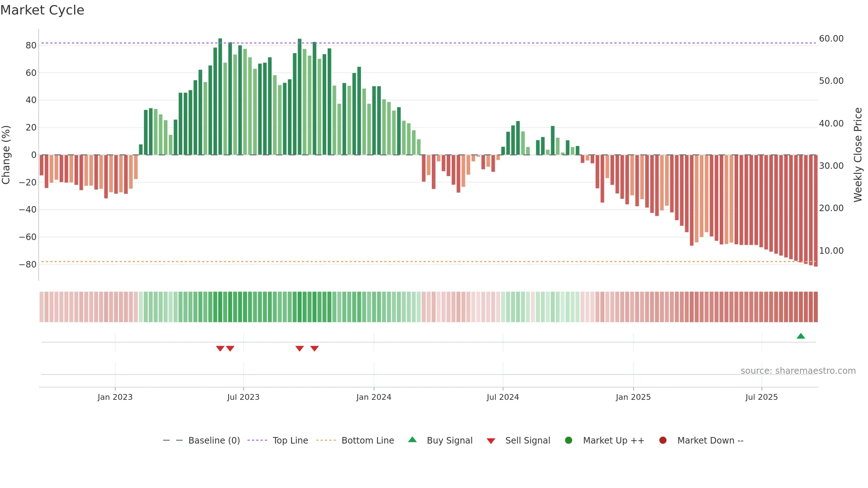Click the red Sell Signal triangle in legend

tap(491, 441)
